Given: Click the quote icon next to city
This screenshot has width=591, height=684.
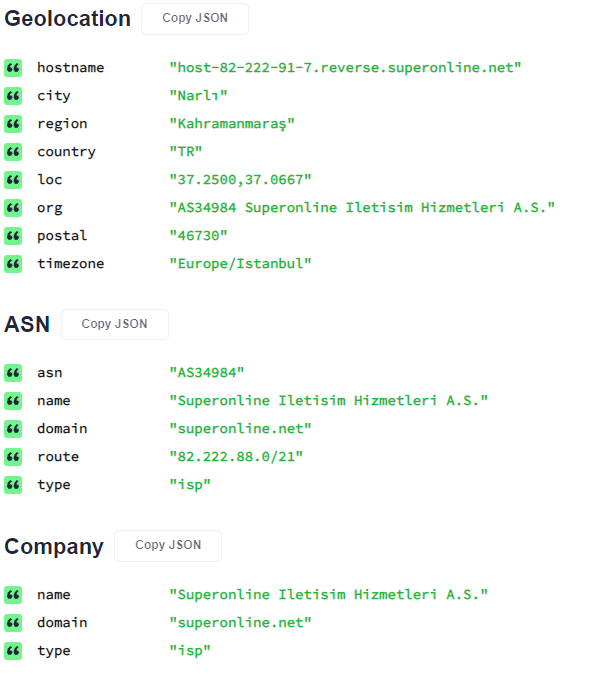Looking at the screenshot, I should 13,96.
